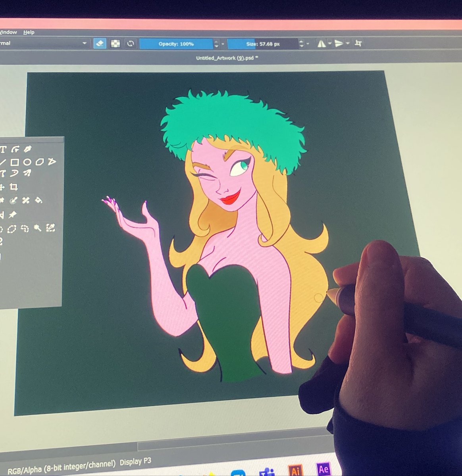This screenshot has height=476, width=462.
Task: Toggle Horizontal Mirror tool
Action: (x=321, y=44)
